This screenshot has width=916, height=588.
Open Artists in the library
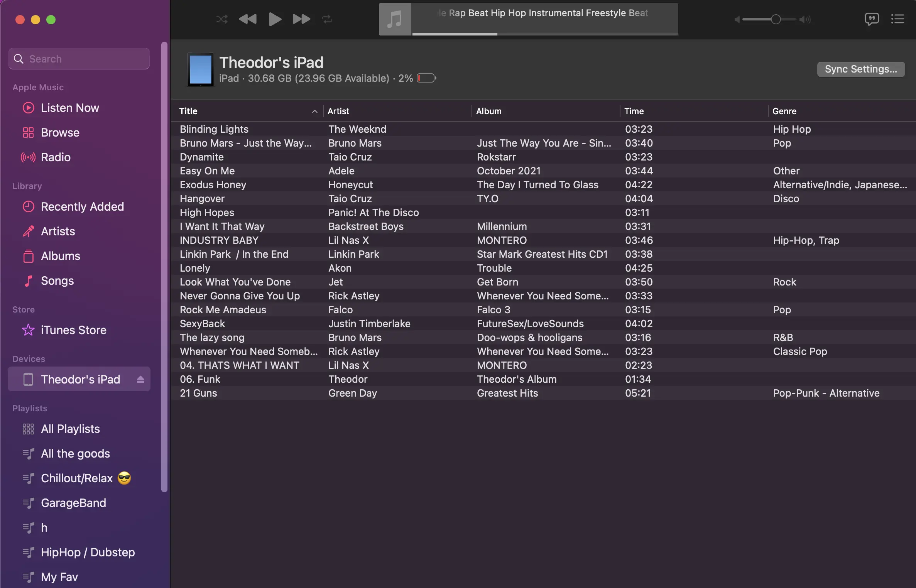tap(79, 231)
